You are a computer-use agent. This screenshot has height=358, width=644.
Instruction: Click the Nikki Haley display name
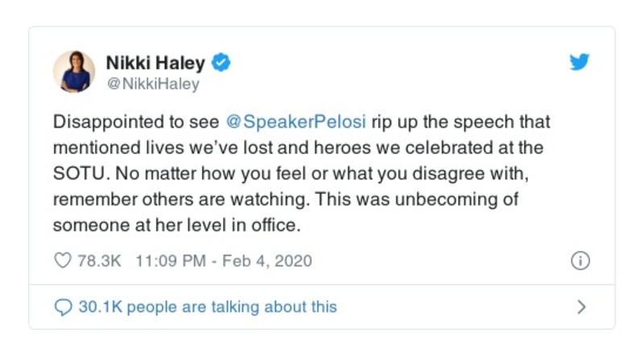(x=157, y=62)
